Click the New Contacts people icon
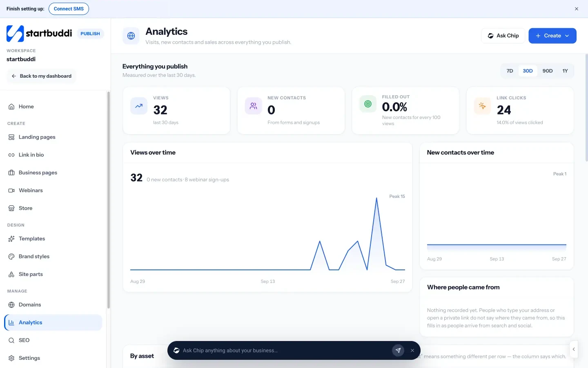 click(254, 106)
